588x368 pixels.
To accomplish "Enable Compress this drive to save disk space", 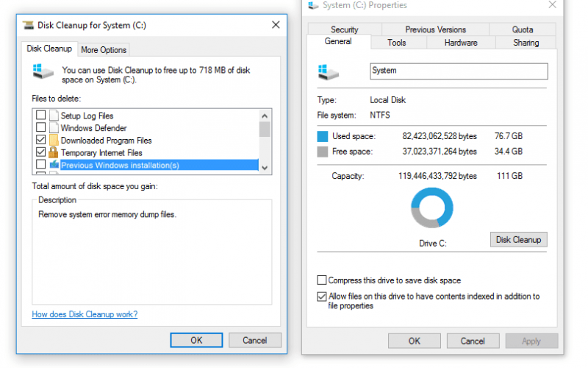I will point(322,280).
